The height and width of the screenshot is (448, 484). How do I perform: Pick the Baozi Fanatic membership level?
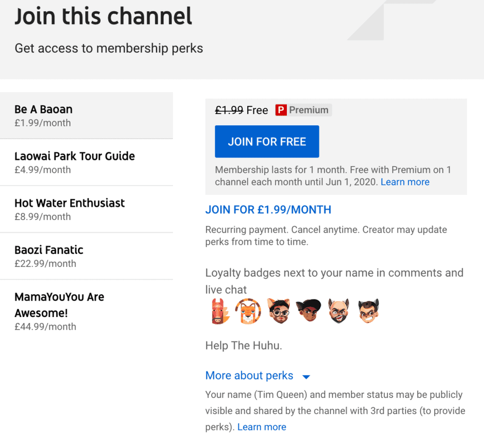tap(86, 256)
